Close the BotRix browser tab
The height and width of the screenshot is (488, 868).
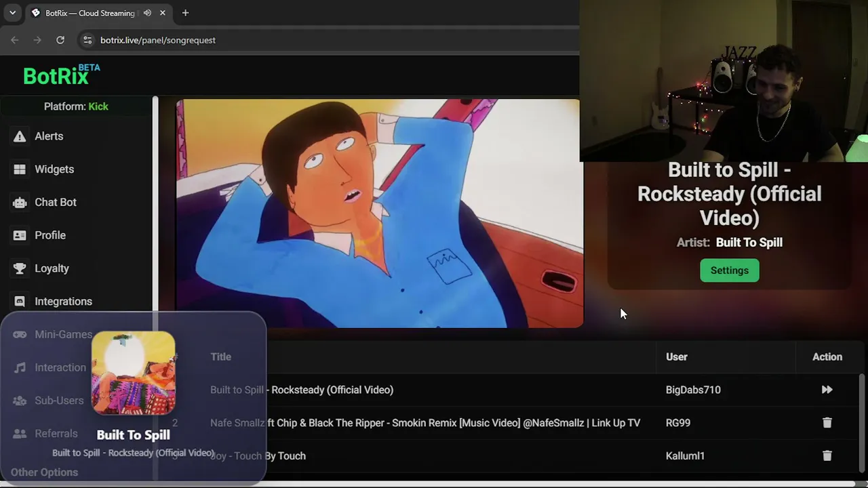click(163, 13)
